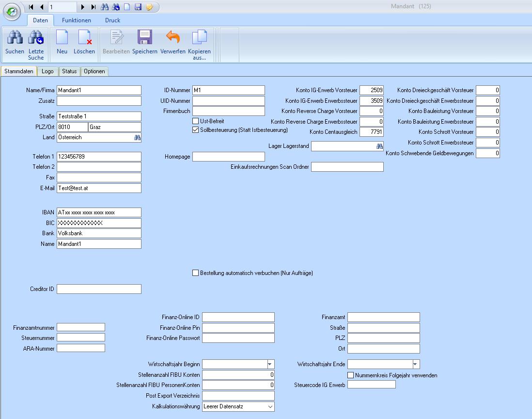The image size is (532, 419).
Task: Open the Wirtschaftsjahr Ende dropdown
Action: coord(415,364)
